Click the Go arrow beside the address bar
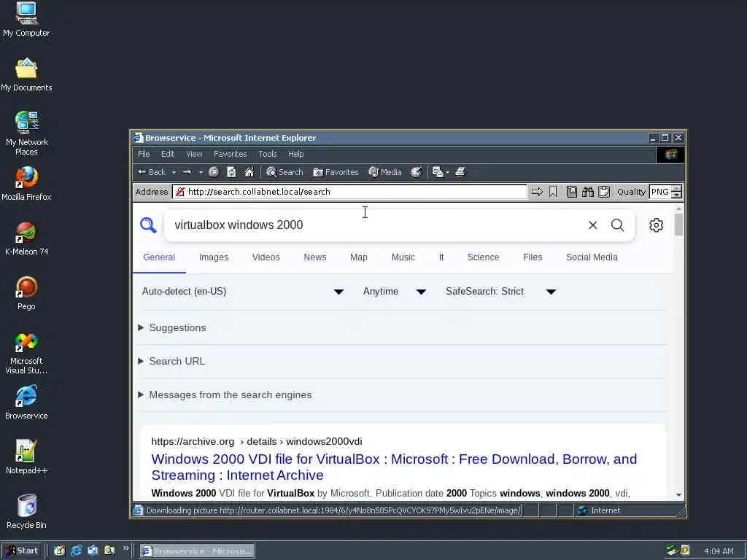 coord(537,192)
